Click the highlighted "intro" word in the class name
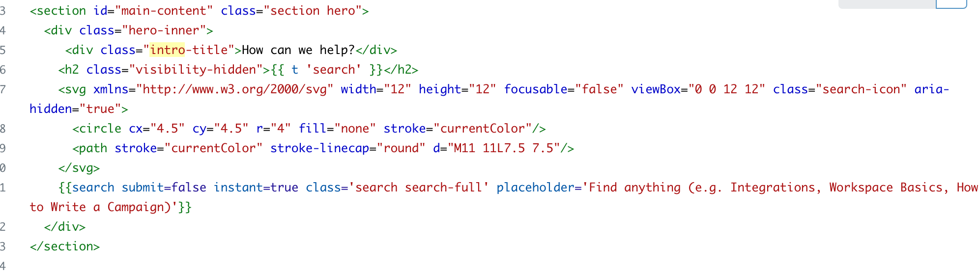Viewport: 980px width, 271px height. (167, 50)
